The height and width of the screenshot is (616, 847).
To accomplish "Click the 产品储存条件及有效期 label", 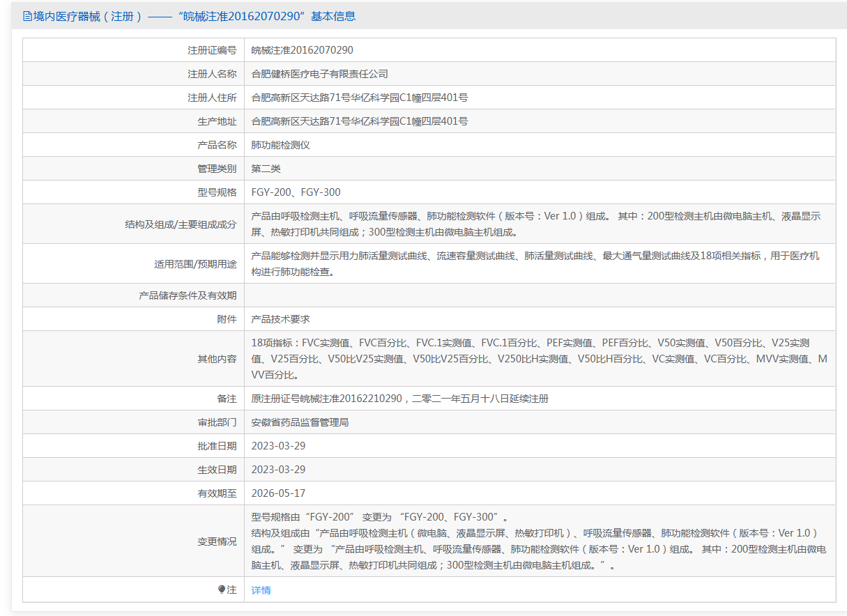I will pos(188,295).
